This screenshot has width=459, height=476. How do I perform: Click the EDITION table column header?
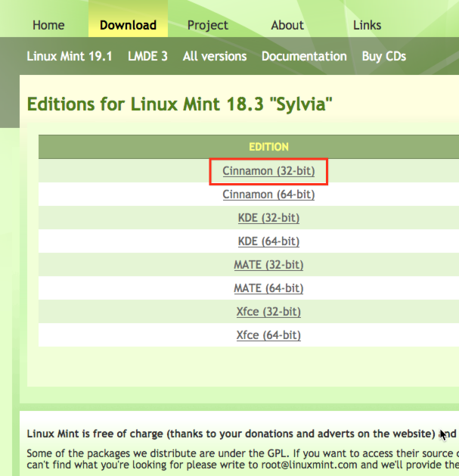268,147
